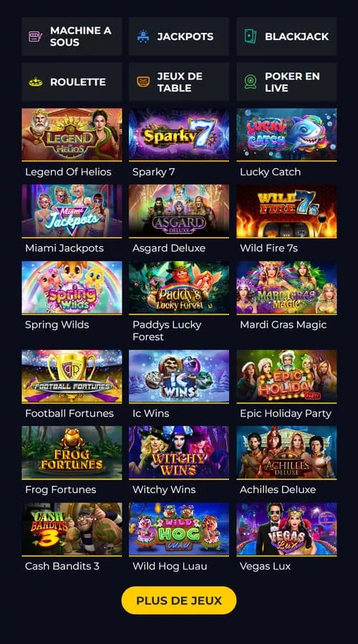Open the Legend Of Helios game thumbnail

72,135
